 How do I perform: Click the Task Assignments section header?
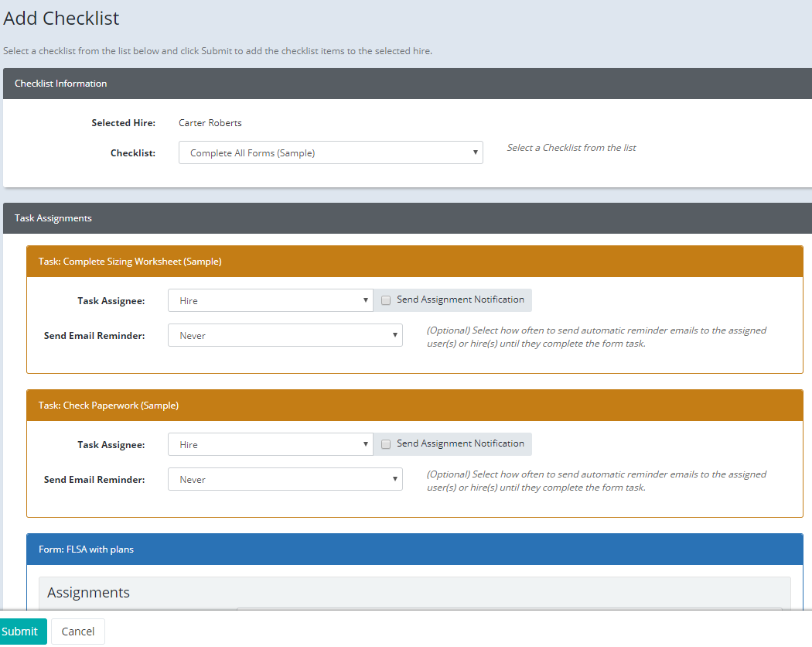53,217
